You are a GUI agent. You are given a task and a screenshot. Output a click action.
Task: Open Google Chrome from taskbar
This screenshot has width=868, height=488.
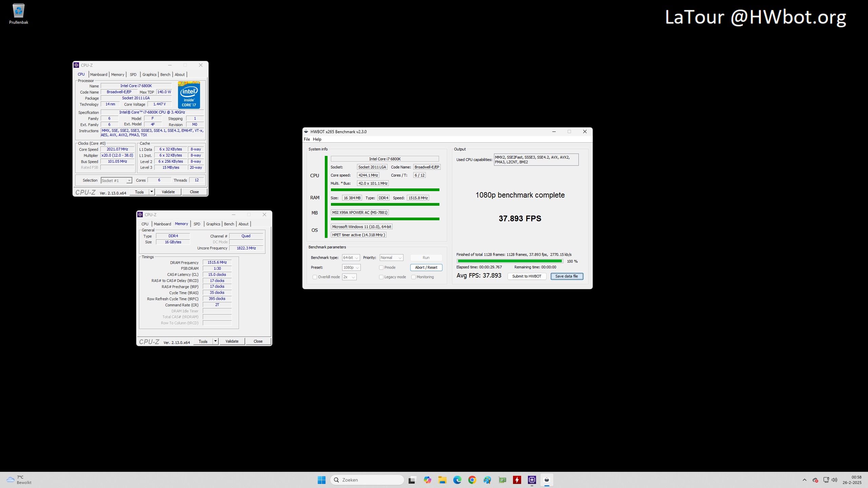click(x=472, y=480)
